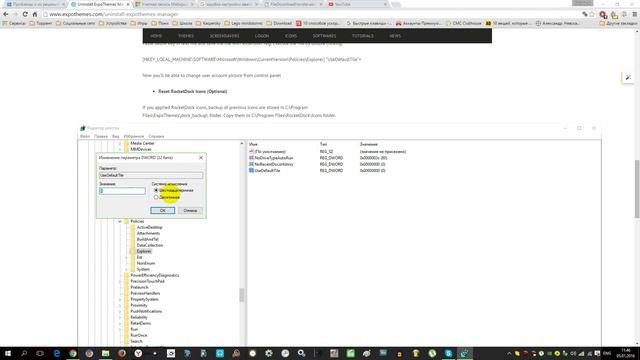Select the DataCollection key in tree
Image resolution: width=640 pixels, height=360 pixels.
click(x=150, y=245)
